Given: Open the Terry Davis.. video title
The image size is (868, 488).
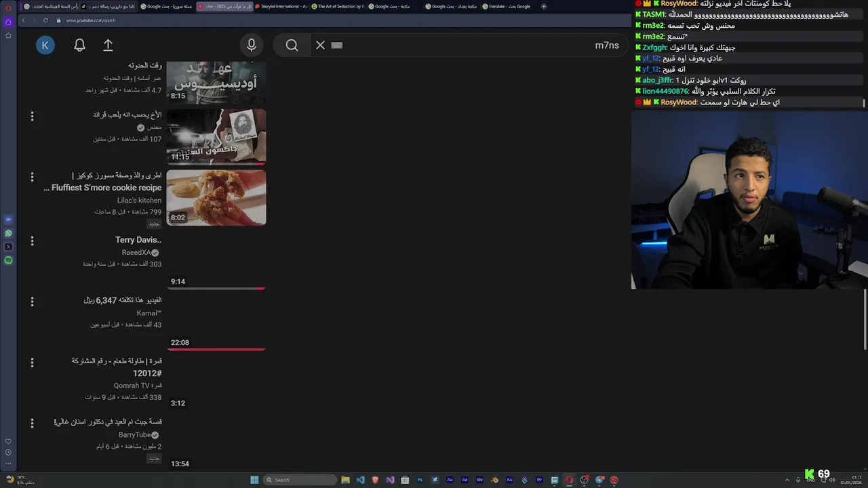Looking at the screenshot, I should coord(138,240).
